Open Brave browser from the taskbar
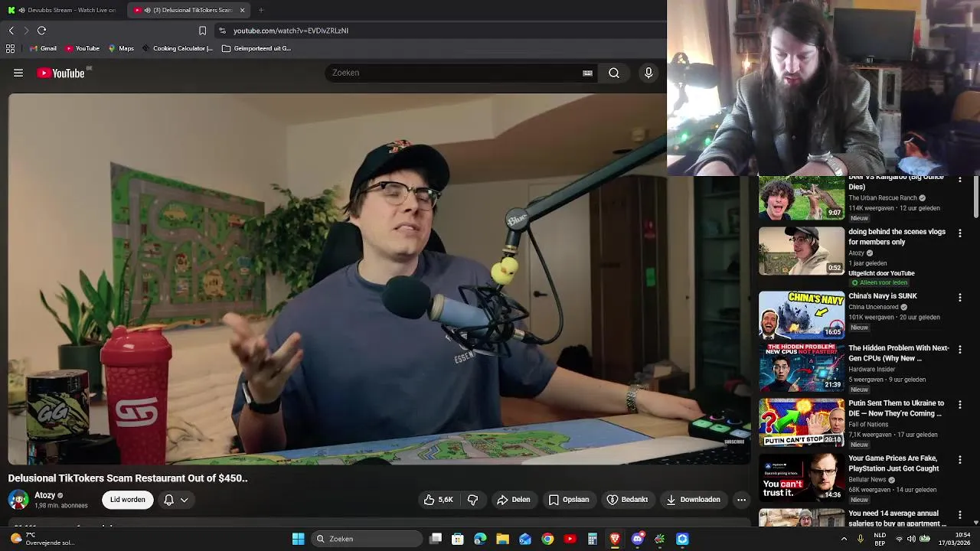Viewport: 980px width, 551px height. click(x=615, y=539)
